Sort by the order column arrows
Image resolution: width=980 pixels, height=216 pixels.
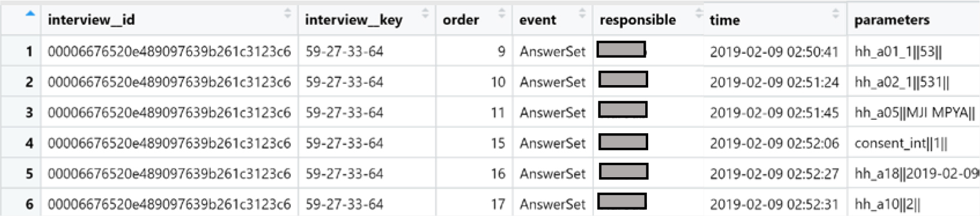502,13
